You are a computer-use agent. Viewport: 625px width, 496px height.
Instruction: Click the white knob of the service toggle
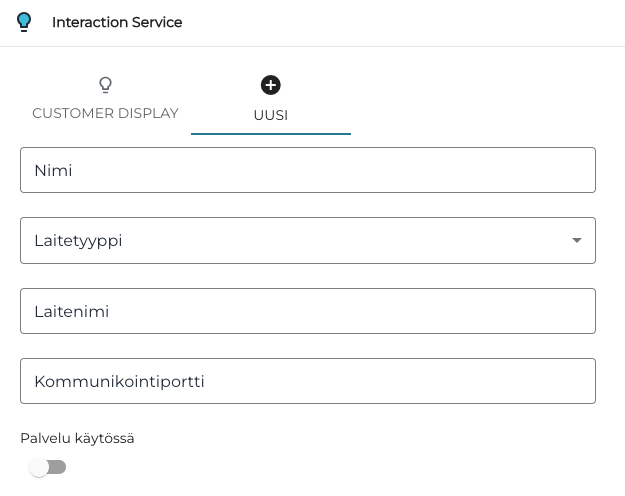click(x=39, y=467)
